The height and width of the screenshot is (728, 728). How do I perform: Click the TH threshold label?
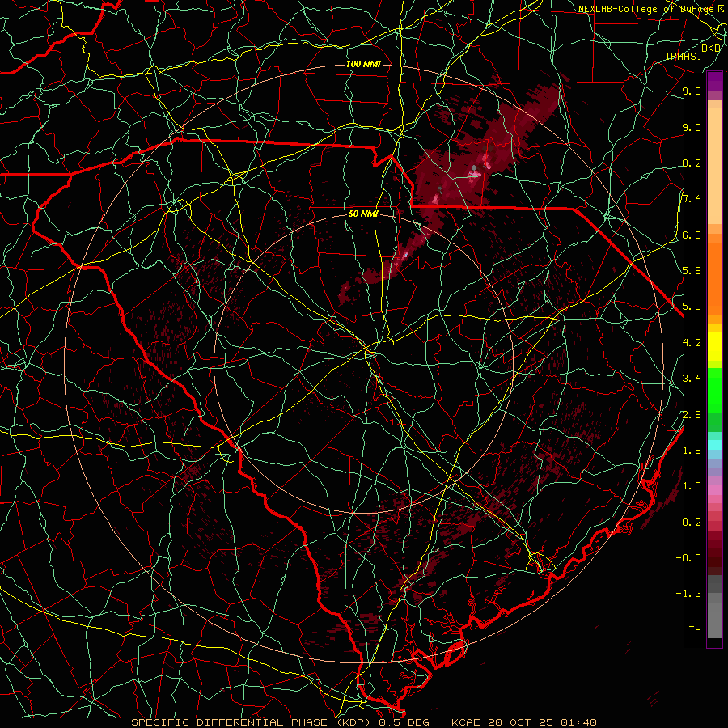tap(695, 630)
